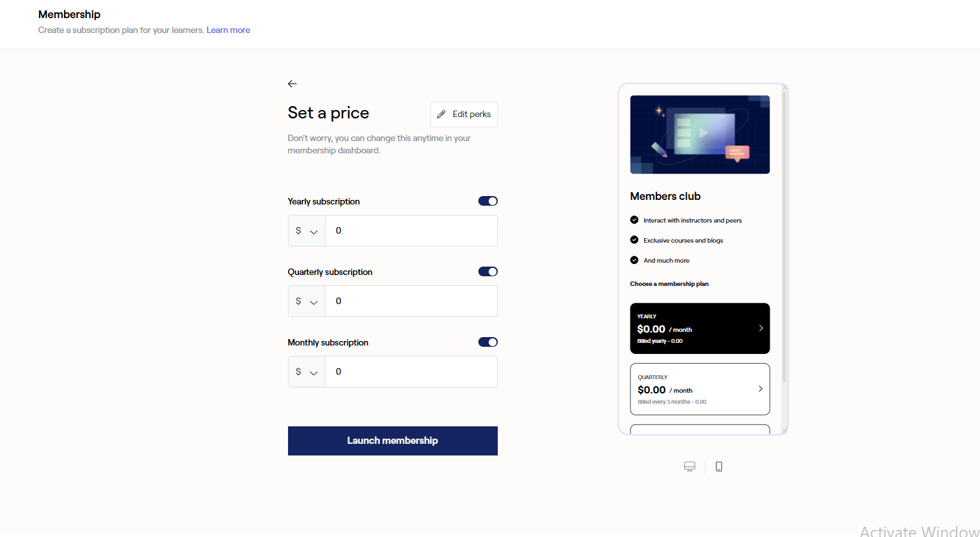
Task: Turn off the Quarterly subscription toggle
Action: click(x=488, y=272)
